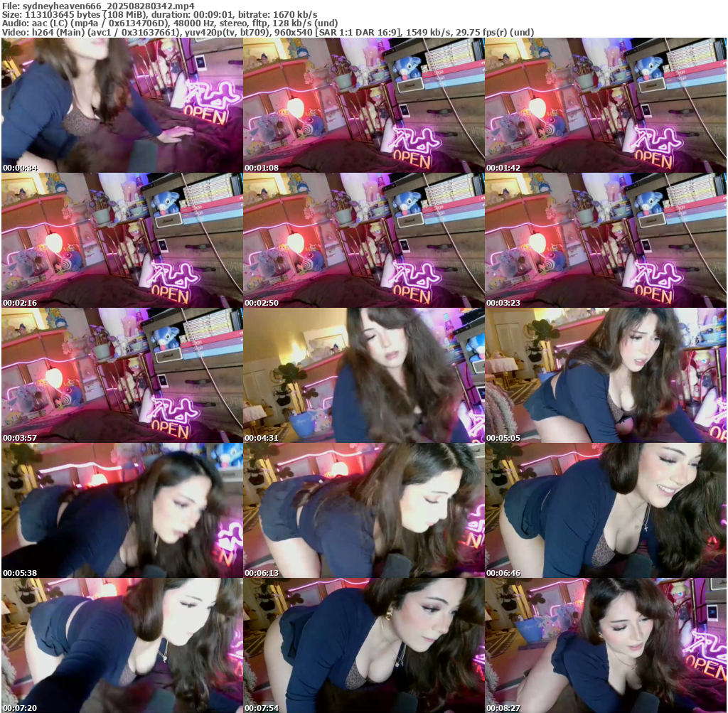Pick the frame at 00:06:46
728x713 pixels.
click(x=606, y=510)
